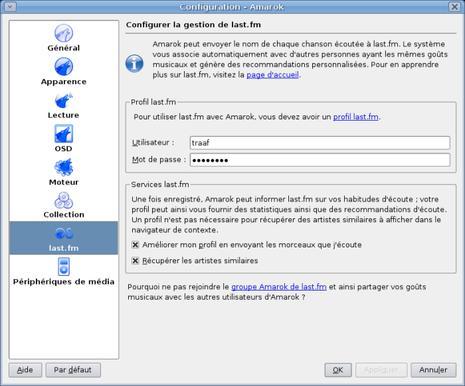Click the Services last.fm group title
Viewport: 465px width, 386px height.
pos(160,184)
